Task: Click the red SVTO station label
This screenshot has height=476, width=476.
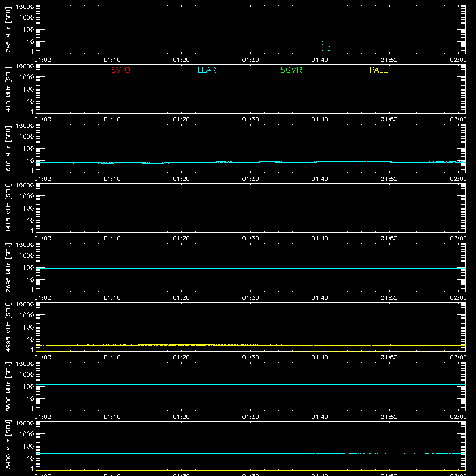Action: pyautogui.click(x=121, y=70)
